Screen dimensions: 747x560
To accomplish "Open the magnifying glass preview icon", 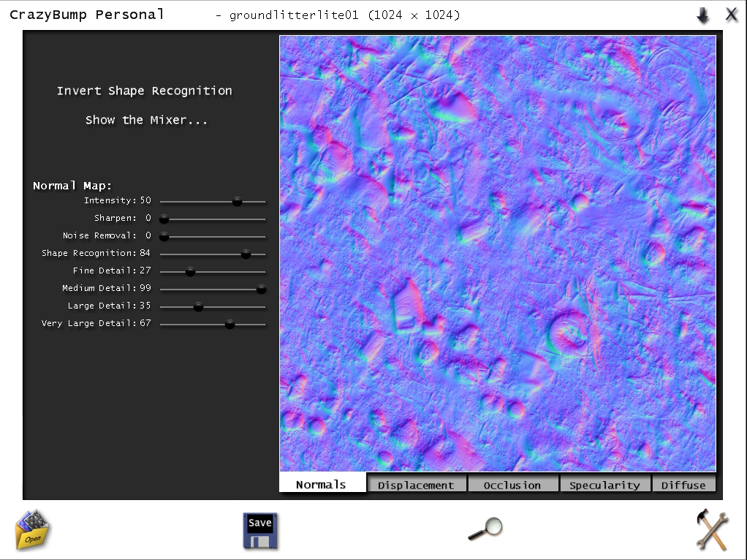I will [485, 529].
